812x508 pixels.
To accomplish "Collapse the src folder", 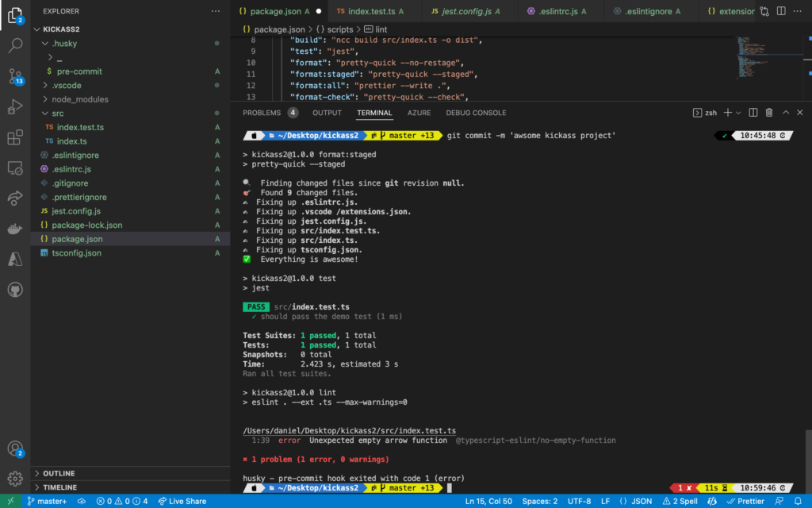I will pos(57,113).
